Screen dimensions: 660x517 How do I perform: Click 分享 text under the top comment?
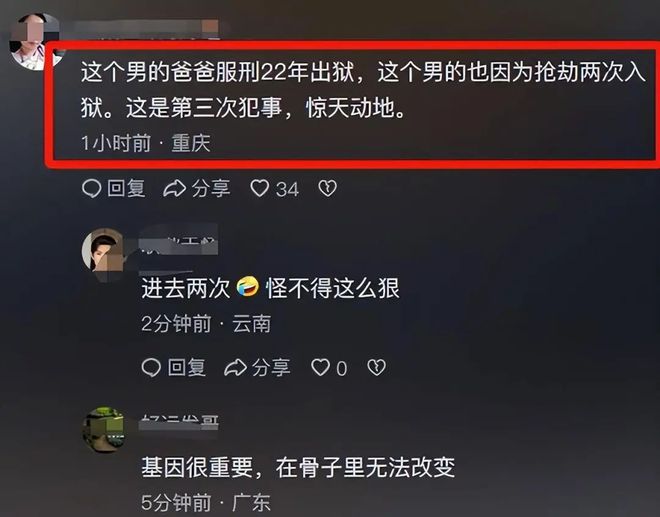pos(211,189)
